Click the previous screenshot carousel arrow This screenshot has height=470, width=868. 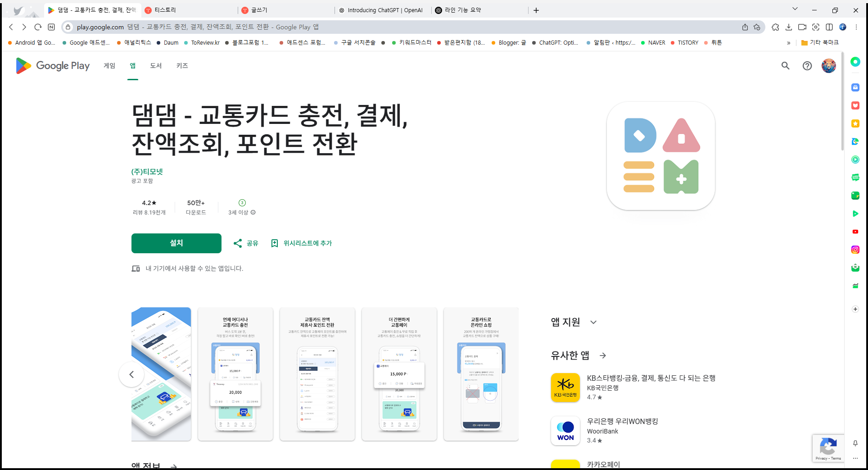coord(132,374)
